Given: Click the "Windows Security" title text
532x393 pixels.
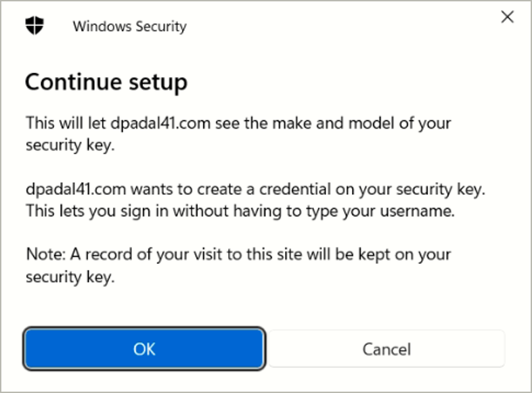Looking at the screenshot, I should coord(129,27).
